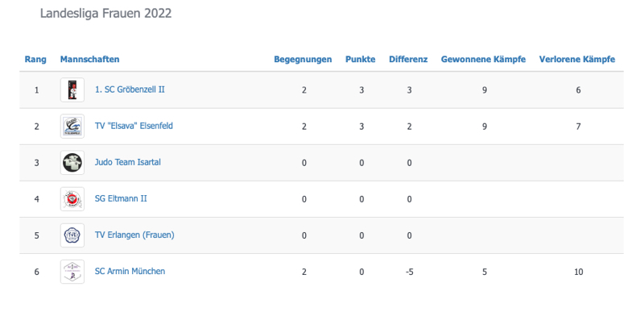Sort table by the Rang column header
The image size is (644, 312).
click(x=35, y=59)
